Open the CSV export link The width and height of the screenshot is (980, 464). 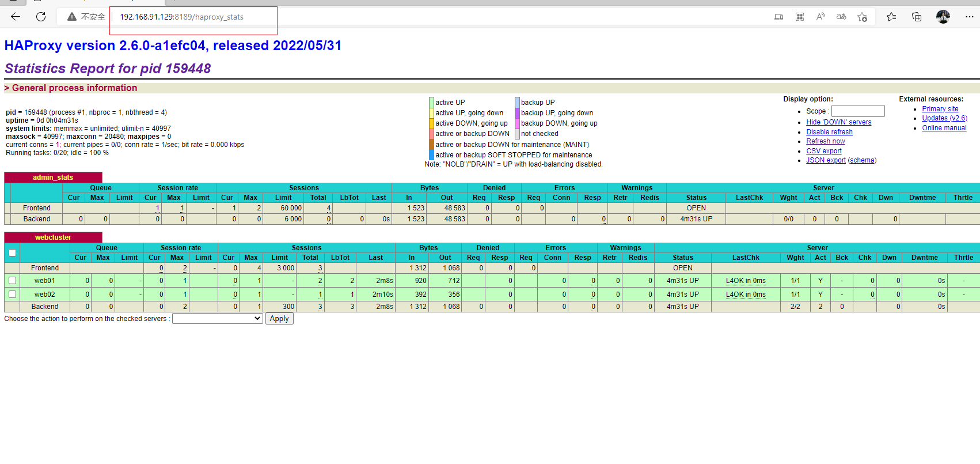click(823, 151)
